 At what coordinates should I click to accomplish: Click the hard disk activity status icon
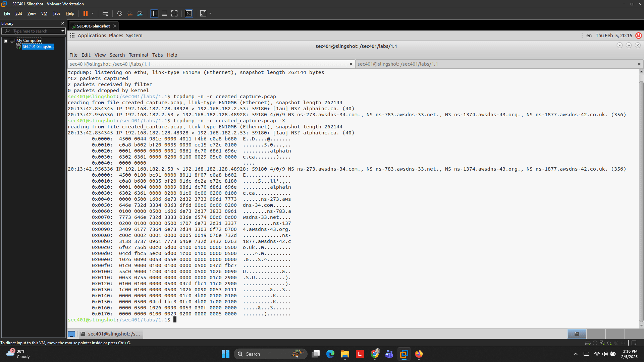tap(588, 343)
